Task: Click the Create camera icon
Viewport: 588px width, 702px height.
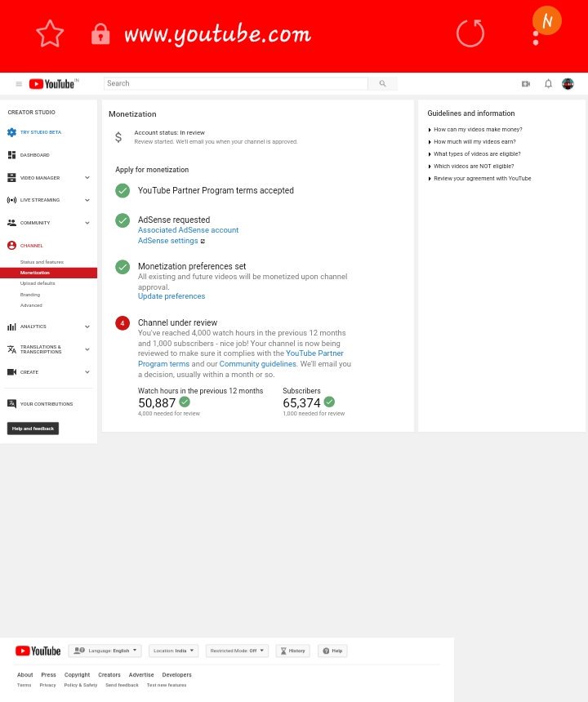Action: 11,372
